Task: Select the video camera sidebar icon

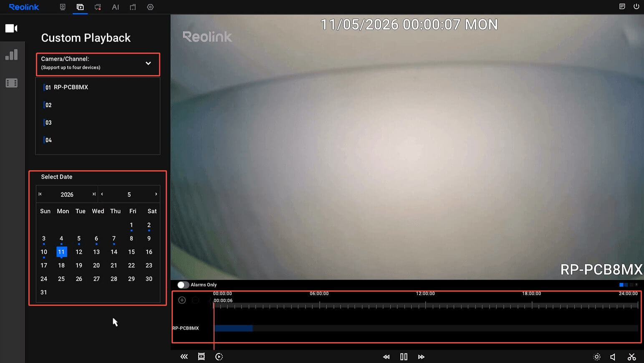Action: click(12, 28)
